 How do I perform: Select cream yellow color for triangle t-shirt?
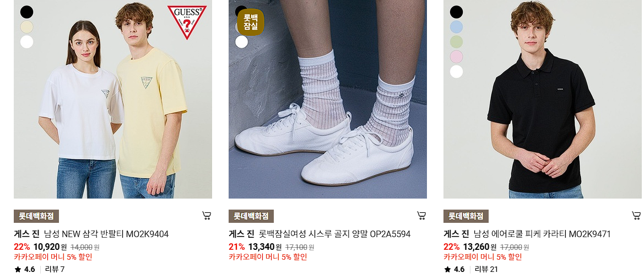click(26, 27)
